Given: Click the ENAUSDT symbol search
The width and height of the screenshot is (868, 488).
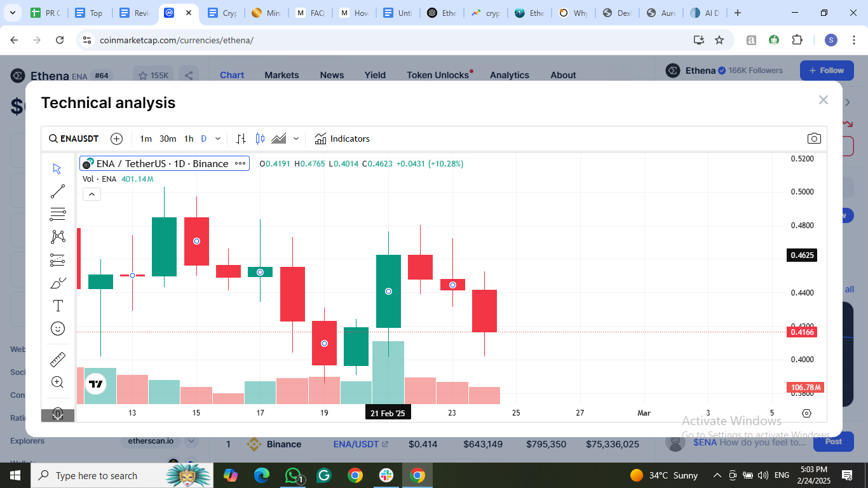Looking at the screenshot, I should pos(74,139).
